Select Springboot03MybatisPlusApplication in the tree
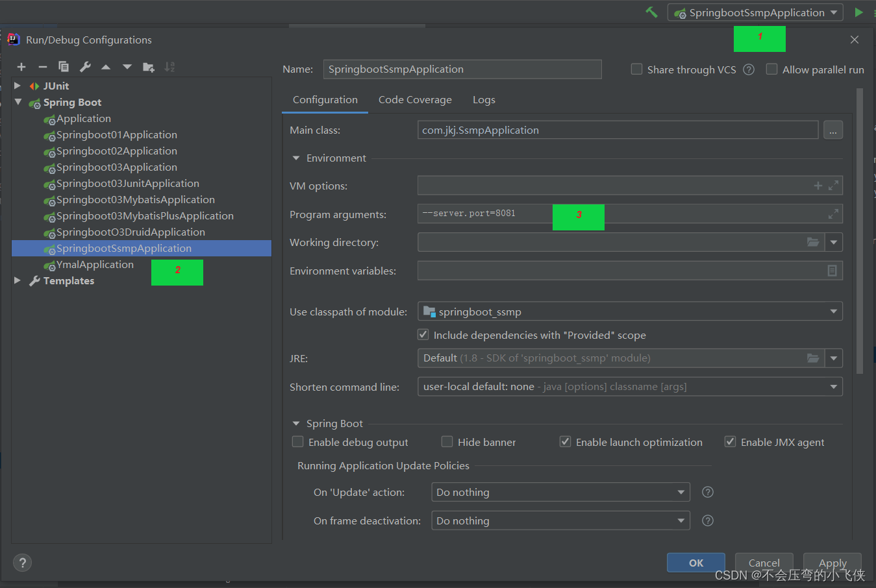 point(145,216)
